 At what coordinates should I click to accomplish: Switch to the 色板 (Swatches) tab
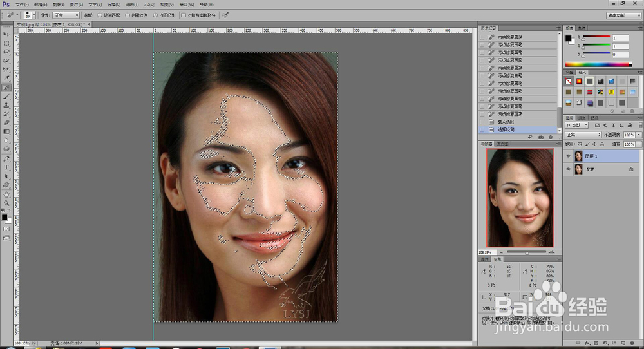coord(582,28)
